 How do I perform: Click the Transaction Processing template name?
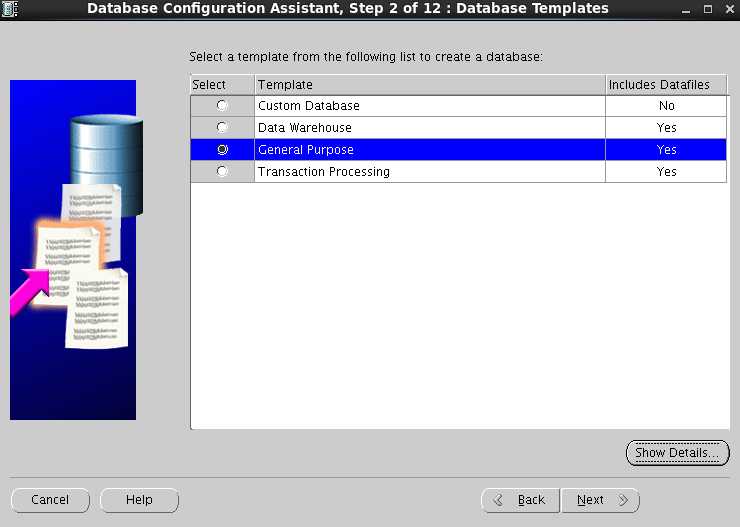[x=324, y=171]
